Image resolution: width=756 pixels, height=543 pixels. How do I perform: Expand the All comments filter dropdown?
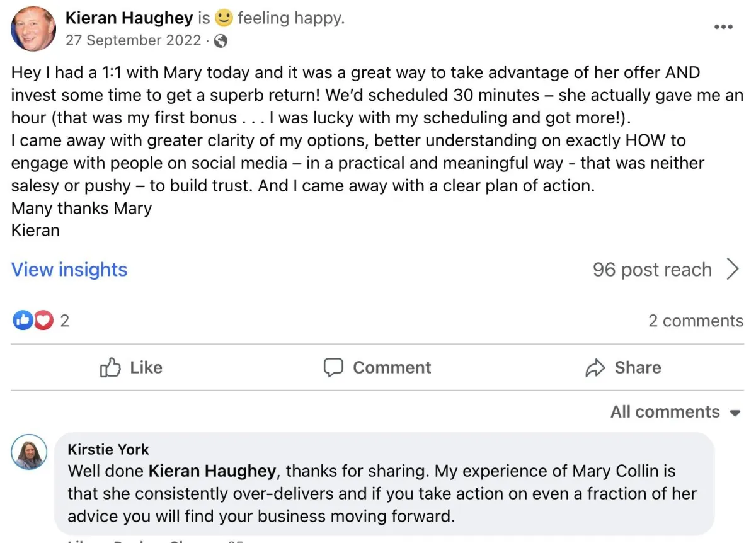tap(675, 412)
